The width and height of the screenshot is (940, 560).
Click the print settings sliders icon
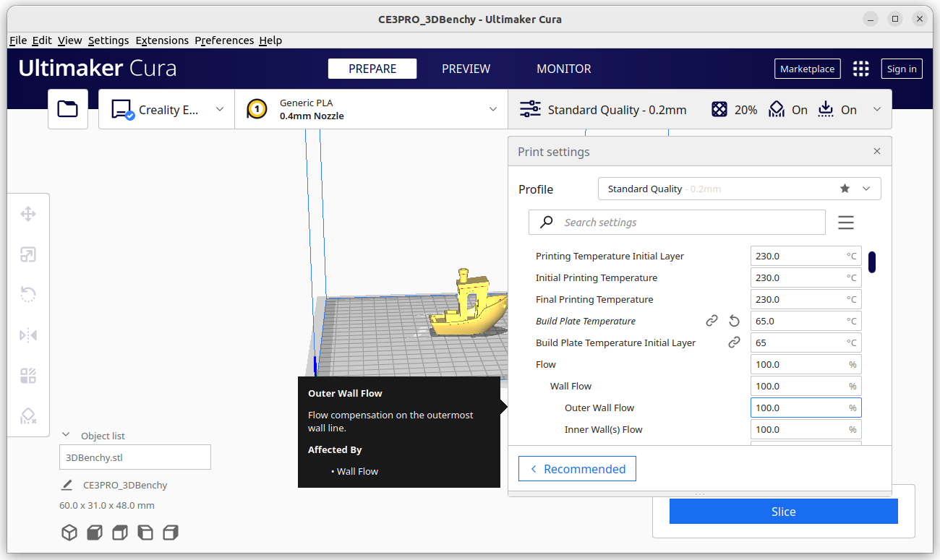530,109
